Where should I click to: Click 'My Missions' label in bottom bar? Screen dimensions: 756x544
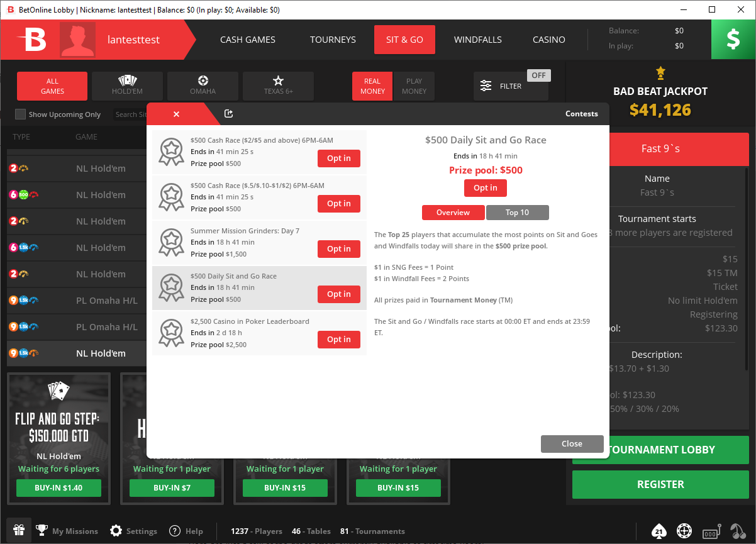75,531
